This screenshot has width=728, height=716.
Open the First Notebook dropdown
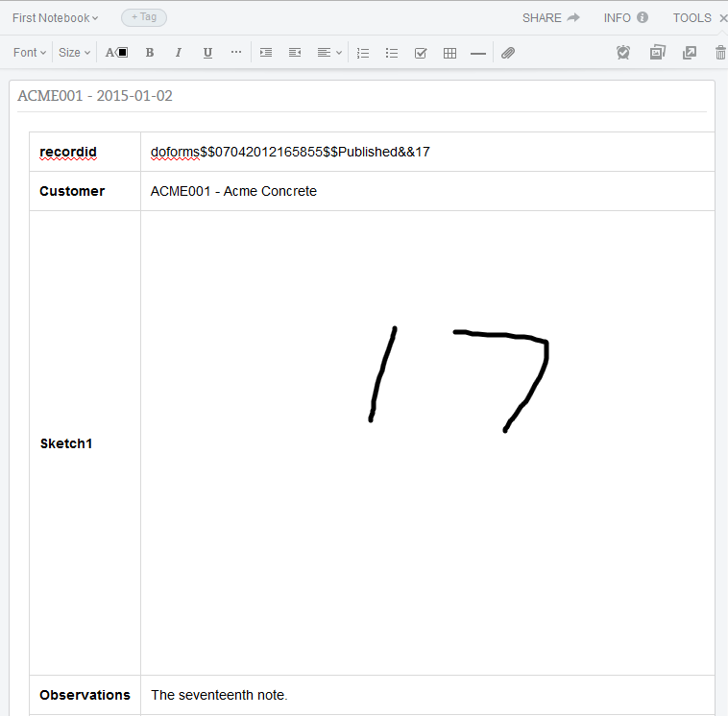(56, 18)
